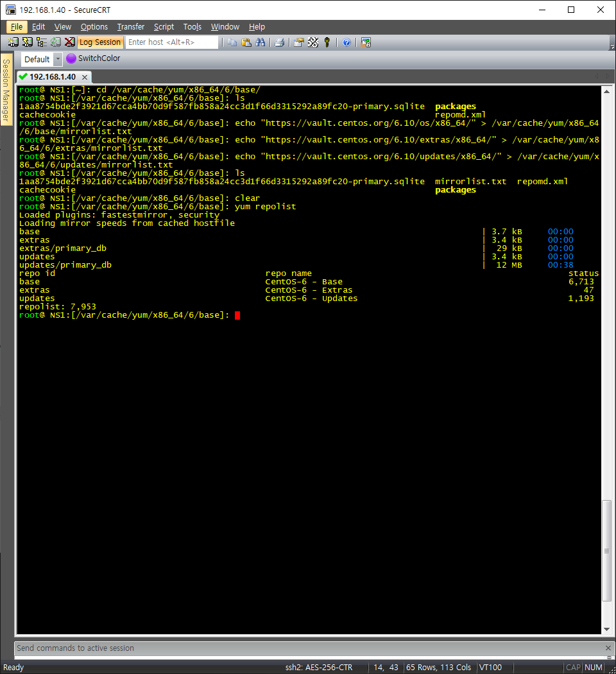The height and width of the screenshot is (674, 616).
Task: Click the Disconnect session icon
Action: pyautogui.click(x=69, y=42)
